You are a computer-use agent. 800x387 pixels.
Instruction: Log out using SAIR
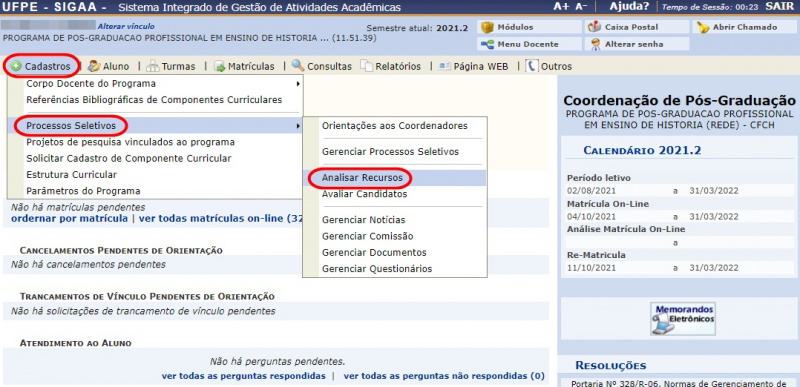click(779, 7)
